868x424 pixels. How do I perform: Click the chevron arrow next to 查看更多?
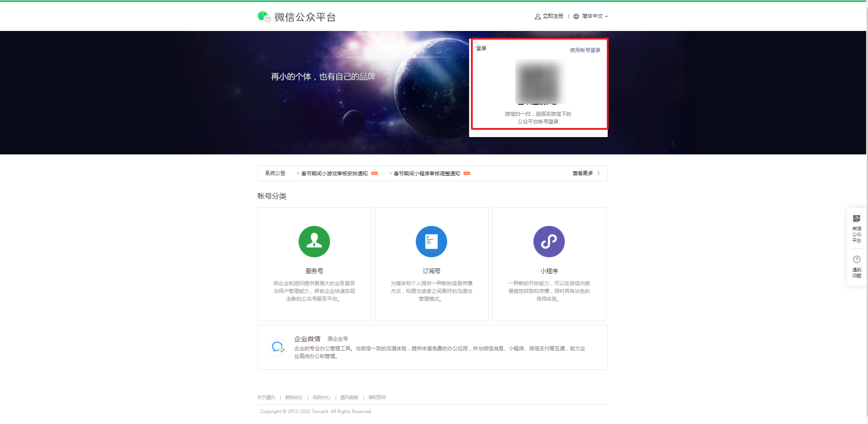click(x=599, y=173)
